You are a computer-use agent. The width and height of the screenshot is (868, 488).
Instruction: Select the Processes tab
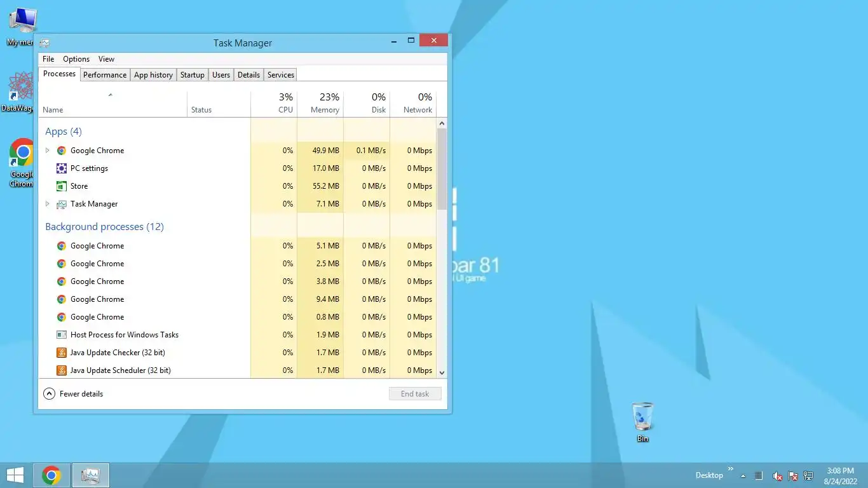[59, 74]
